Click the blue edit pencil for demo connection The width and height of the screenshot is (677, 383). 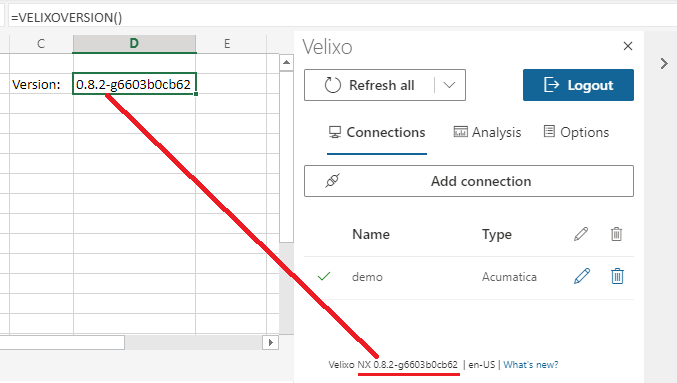582,276
